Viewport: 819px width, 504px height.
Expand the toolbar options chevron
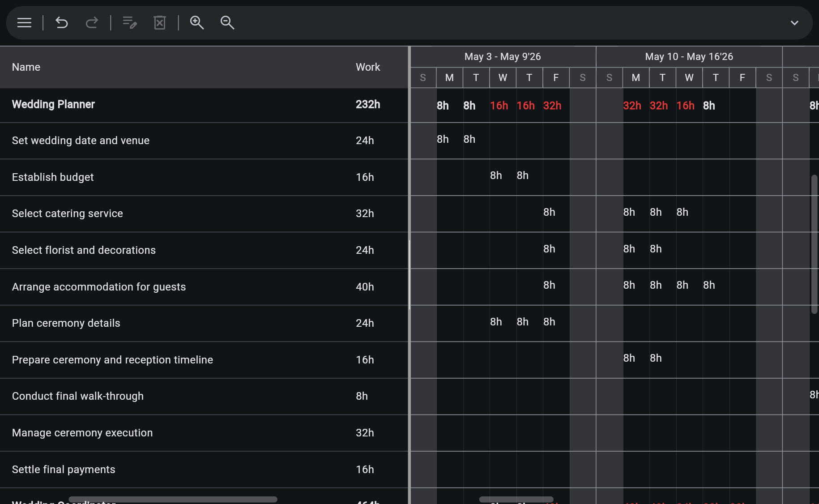point(795,22)
